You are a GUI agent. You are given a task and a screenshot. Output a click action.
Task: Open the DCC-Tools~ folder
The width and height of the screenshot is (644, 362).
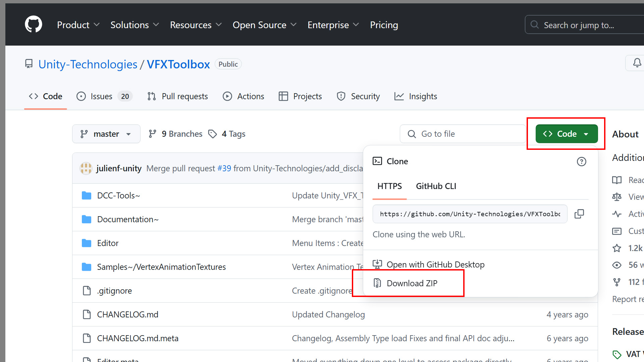[x=118, y=195]
